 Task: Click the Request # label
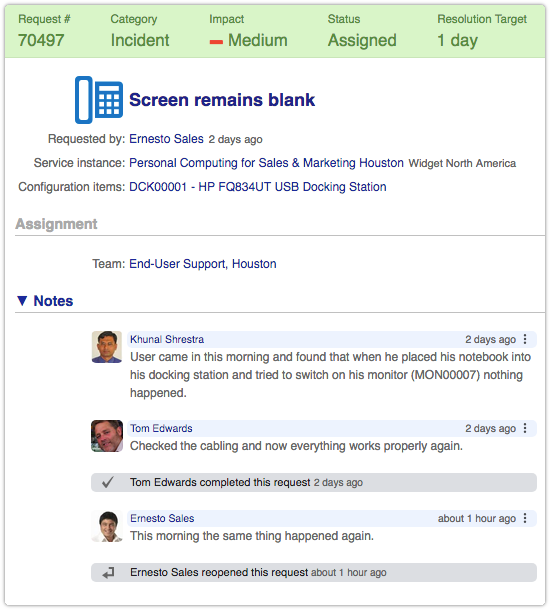tap(44, 19)
